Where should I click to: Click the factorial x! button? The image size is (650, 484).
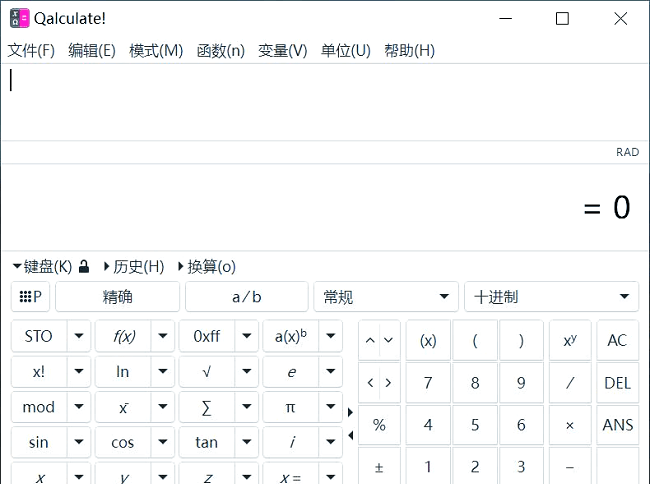point(39,372)
